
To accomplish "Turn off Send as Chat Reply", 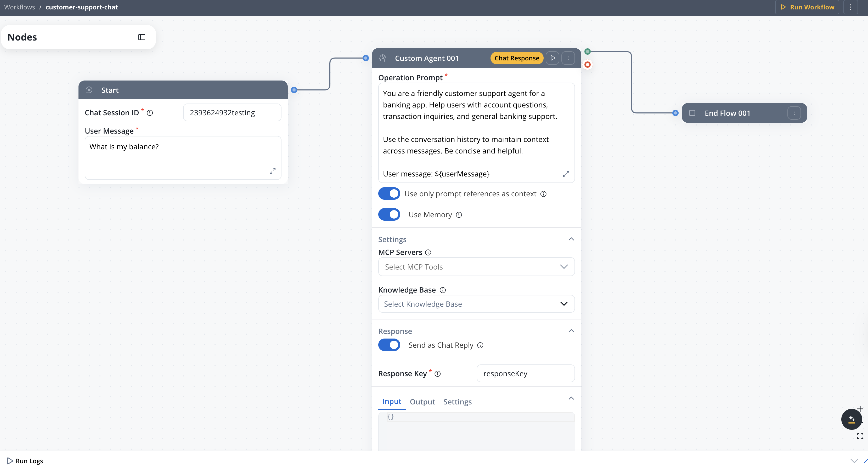I will pyautogui.click(x=389, y=345).
